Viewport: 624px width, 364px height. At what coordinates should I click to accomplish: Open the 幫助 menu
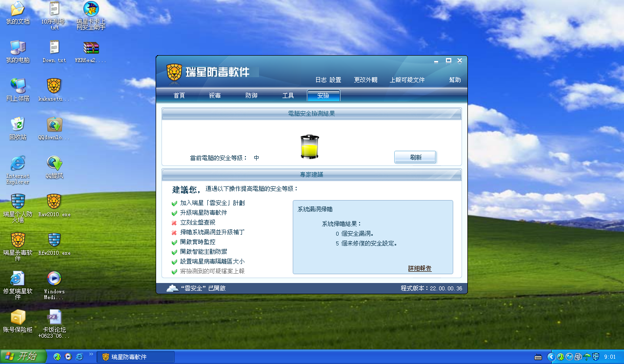tap(455, 80)
